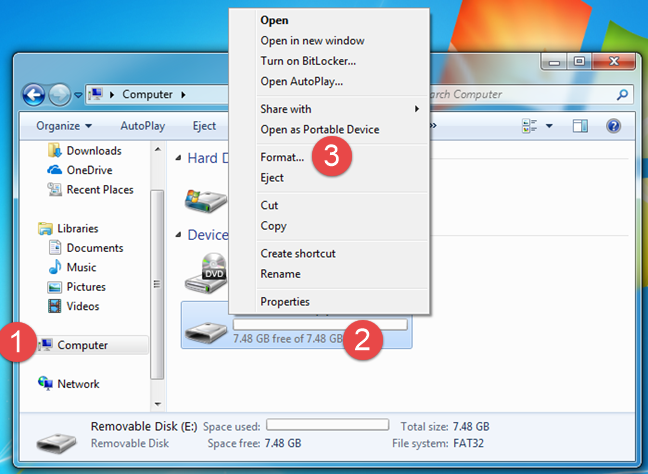
Task: Click the navigation pane scroll up arrow
Action: (x=157, y=150)
